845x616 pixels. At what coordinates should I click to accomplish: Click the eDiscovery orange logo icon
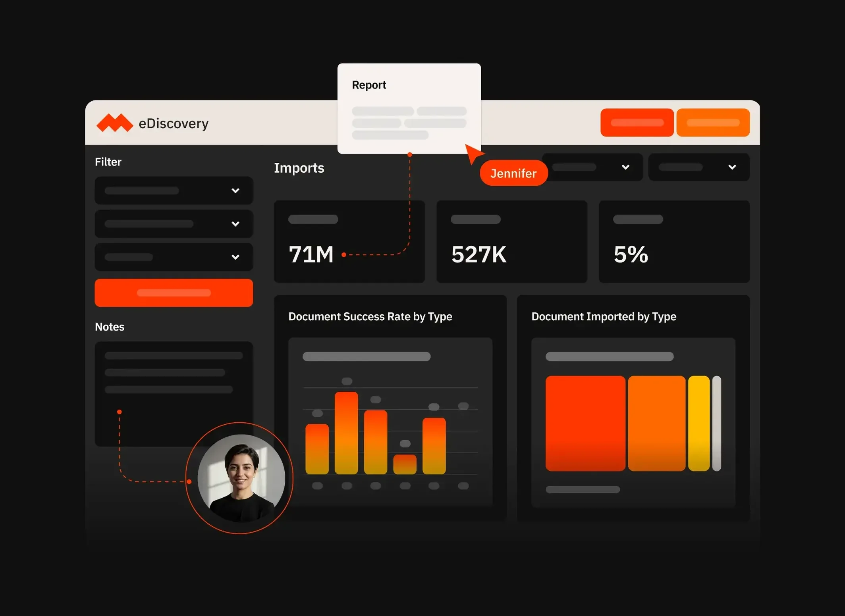(x=114, y=123)
